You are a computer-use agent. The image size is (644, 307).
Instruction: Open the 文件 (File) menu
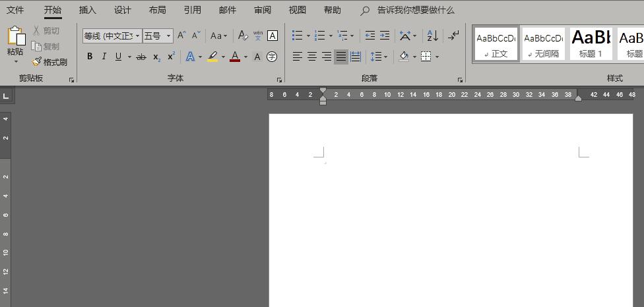coord(15,10)
